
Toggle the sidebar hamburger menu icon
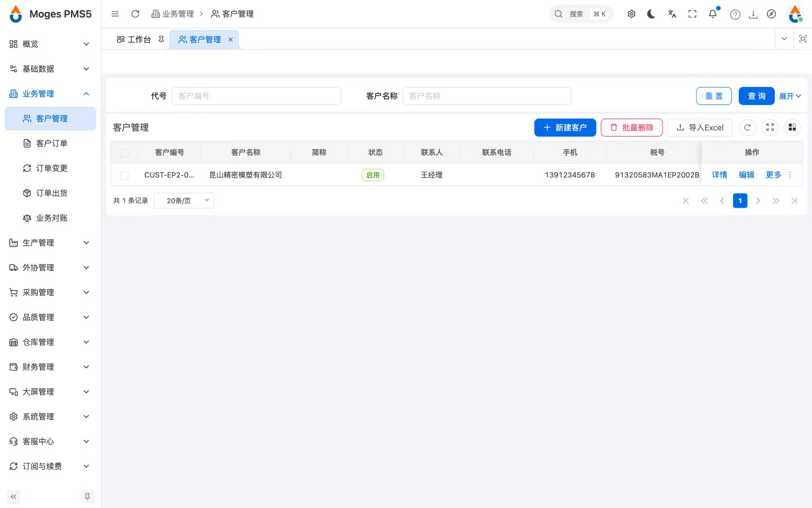115,14
